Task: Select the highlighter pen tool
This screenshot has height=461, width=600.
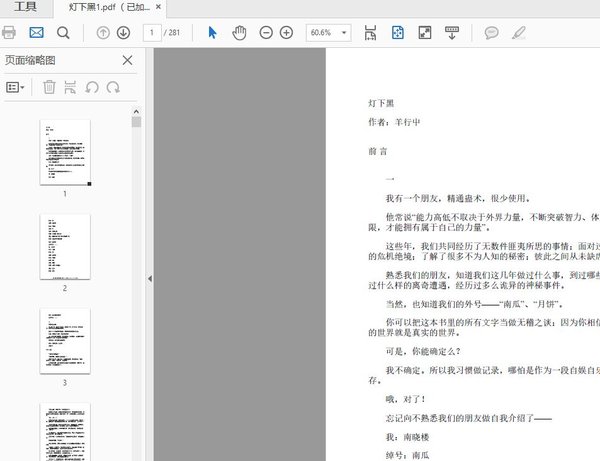Action: tap(518, 33)
